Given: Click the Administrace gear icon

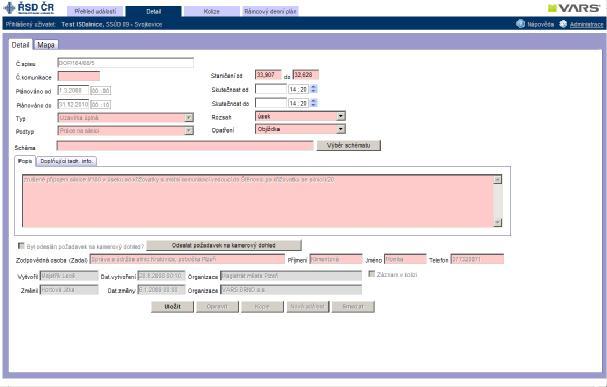Looking at the screenshot, I should pos(563,24).
